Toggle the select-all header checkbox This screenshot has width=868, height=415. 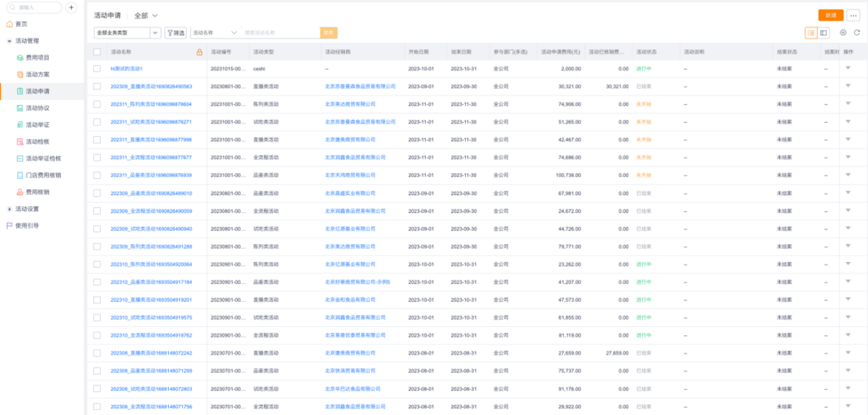(x=97, y=52)
